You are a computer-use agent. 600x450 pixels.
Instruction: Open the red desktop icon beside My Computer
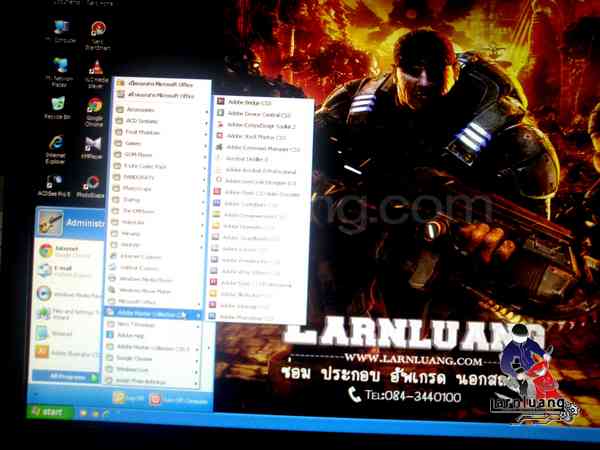point(98,35)
